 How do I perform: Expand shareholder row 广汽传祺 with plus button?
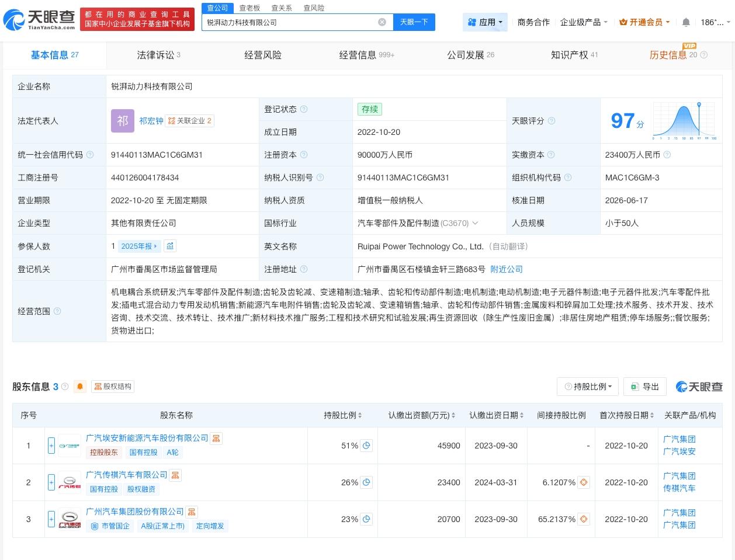point(51,482)
